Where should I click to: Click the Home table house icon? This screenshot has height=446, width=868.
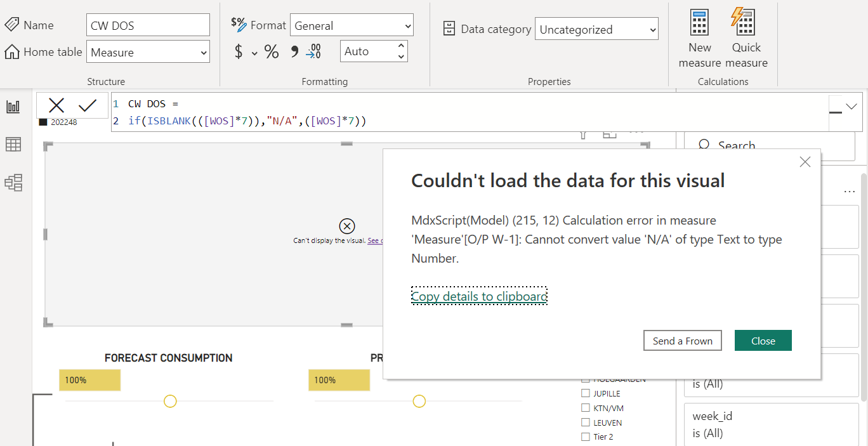(11, 52)
